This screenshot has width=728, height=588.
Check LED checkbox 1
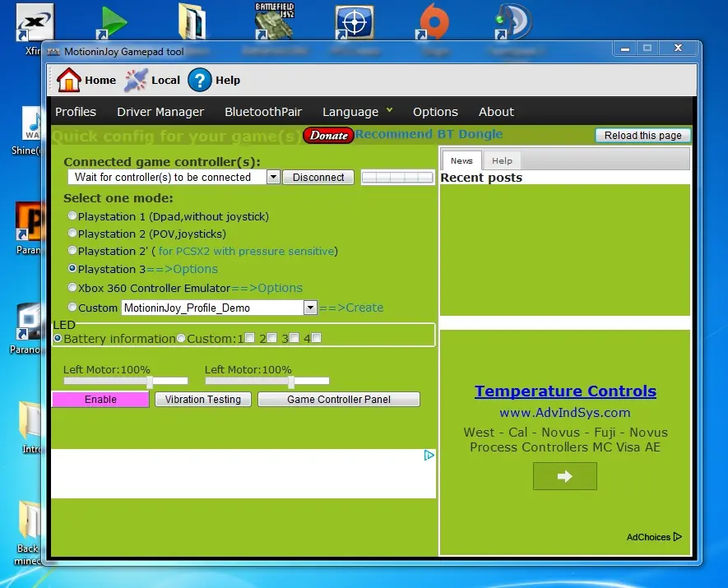pos(250,338)
